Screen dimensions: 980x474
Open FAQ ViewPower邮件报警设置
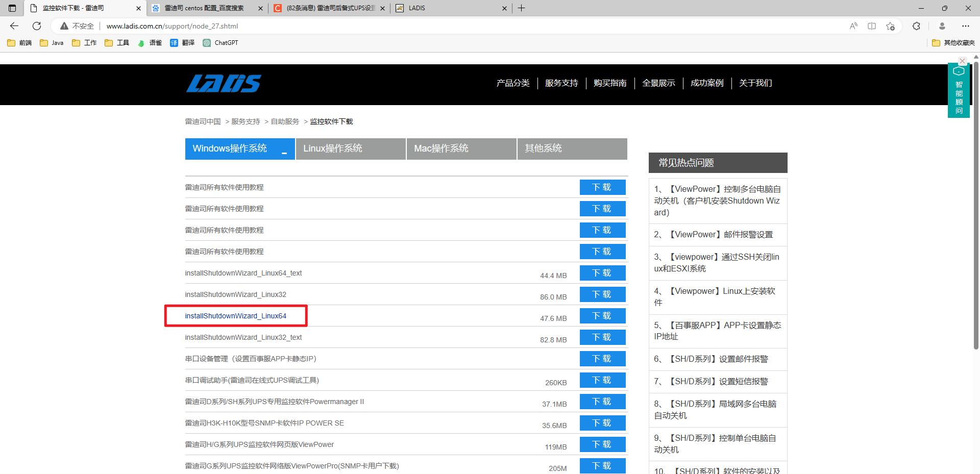point(714,235)
